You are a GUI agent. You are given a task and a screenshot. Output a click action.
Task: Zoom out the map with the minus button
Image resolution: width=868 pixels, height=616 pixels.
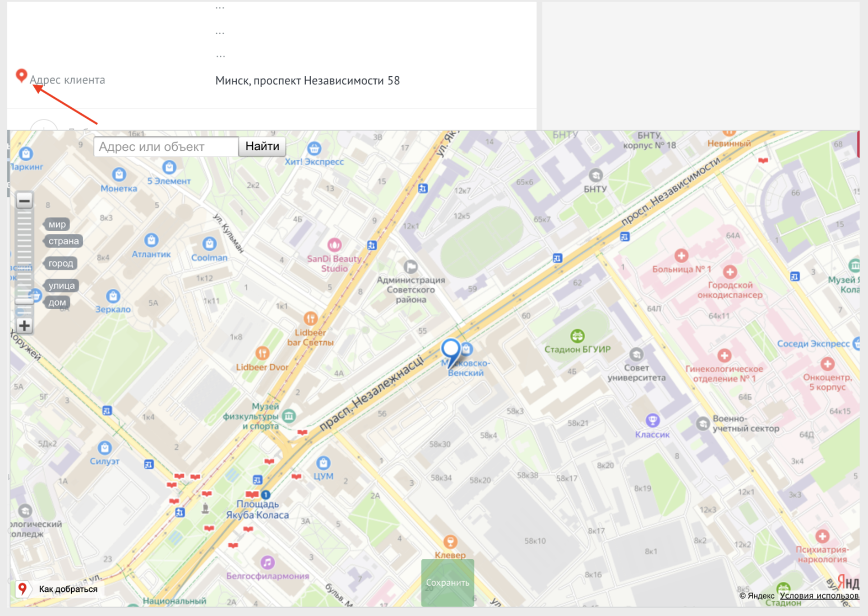coord(24,200)
